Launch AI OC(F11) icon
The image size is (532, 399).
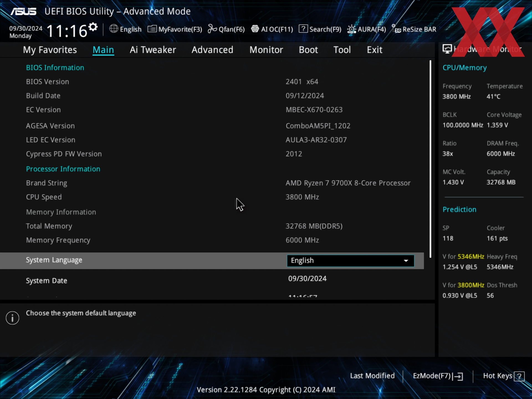[255, 29]
